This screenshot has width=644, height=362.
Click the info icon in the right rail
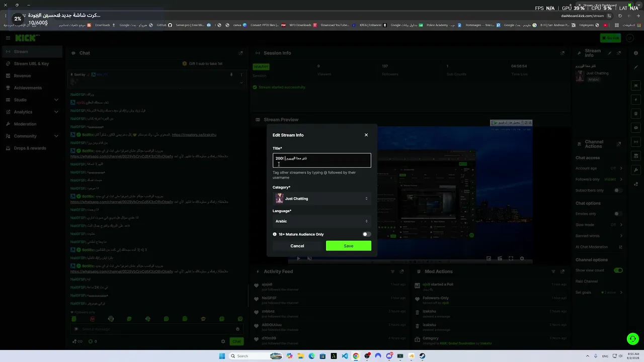pyautogui.click(x=636, y=53)
